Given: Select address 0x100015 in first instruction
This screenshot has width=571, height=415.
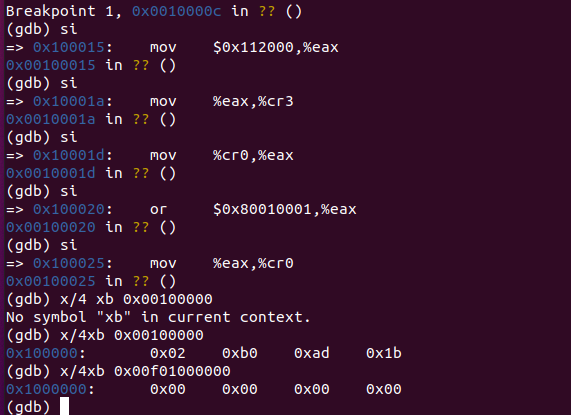Looking at the screenshot, I should 68,47.
